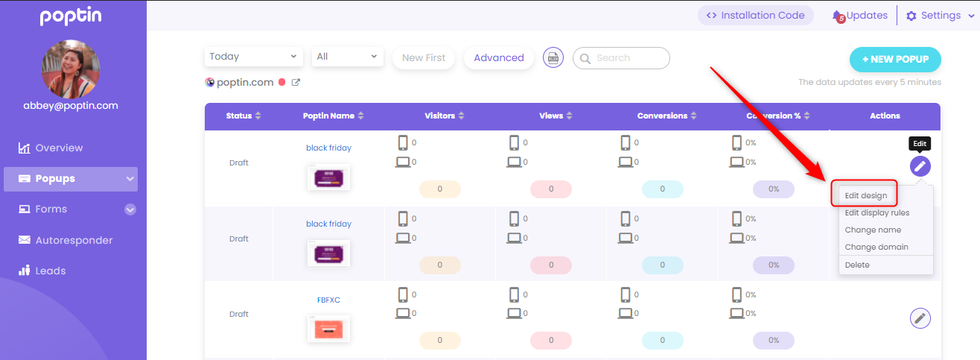Select the Change name option
Viewport: 980px width, 360px height.
pyautogui.click(x=873, y=230)
